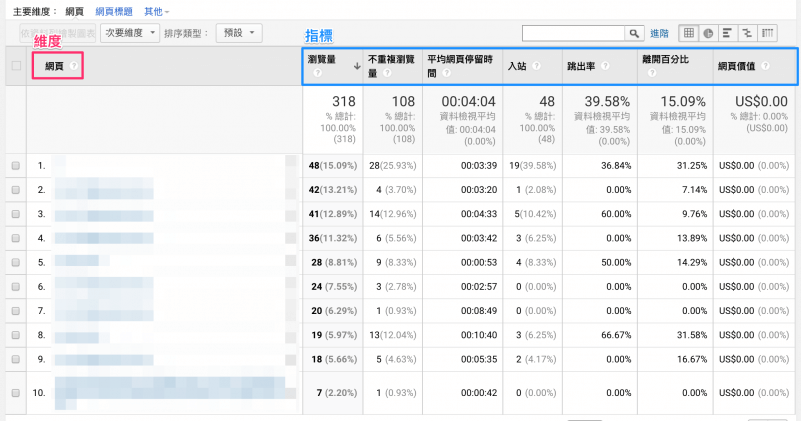Select the comparison view icon
The height and width of the screenshot is (421, 801).
[x=746, y=33]
